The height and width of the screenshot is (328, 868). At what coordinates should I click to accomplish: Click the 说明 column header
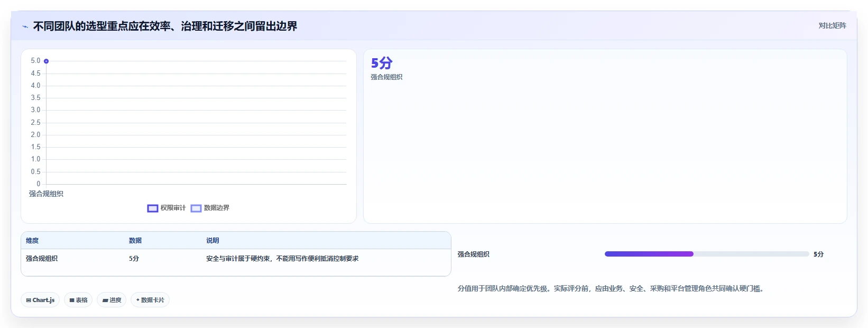point(213,241)
